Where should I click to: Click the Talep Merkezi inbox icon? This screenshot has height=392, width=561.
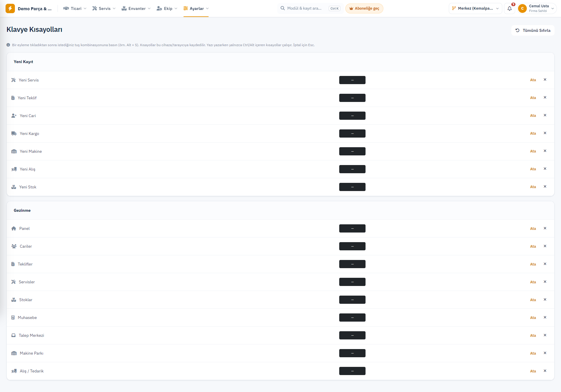click(x=13, y=335)
